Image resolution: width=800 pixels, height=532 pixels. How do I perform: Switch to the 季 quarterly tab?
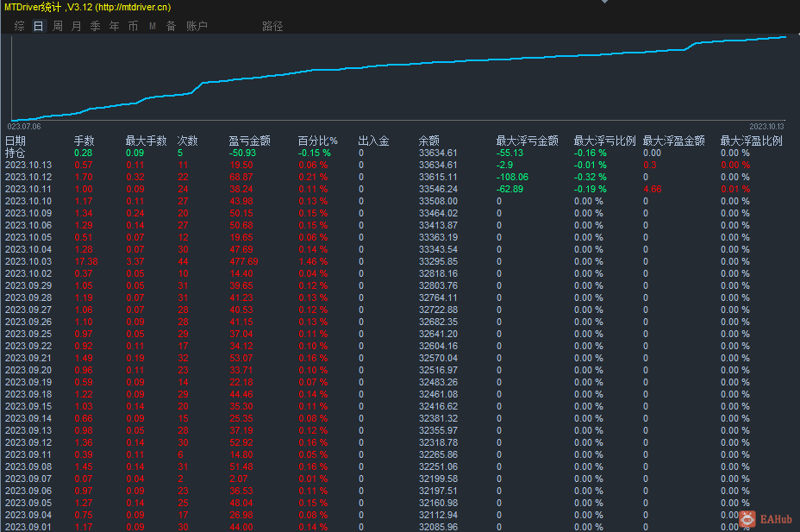click(x=96, y=26)
